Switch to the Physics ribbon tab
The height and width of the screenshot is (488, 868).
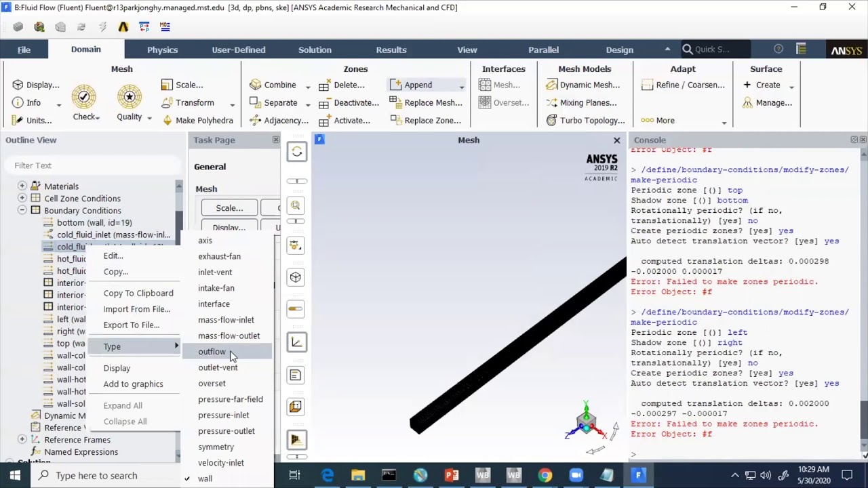coord(162,49)
